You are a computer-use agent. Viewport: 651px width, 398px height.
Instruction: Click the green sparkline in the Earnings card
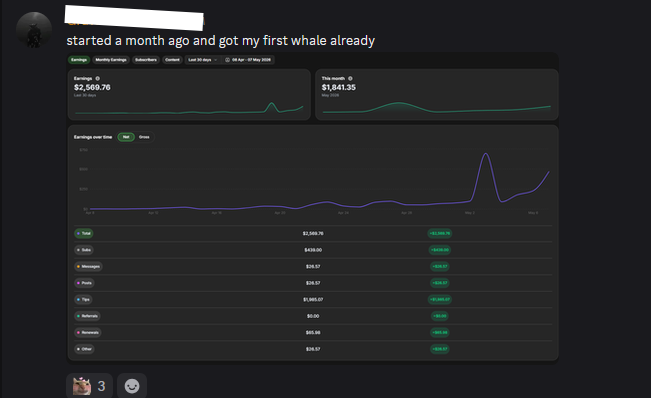click(189, 109)
